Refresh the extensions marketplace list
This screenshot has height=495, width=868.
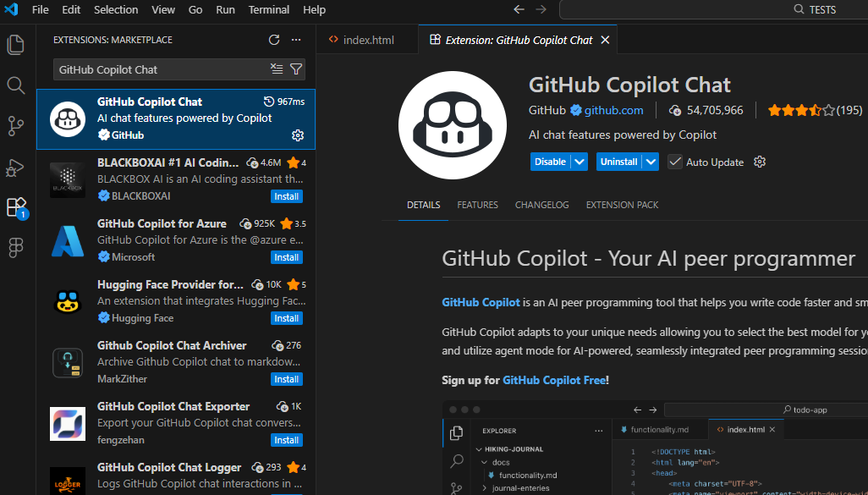click(x=273, y=40)
